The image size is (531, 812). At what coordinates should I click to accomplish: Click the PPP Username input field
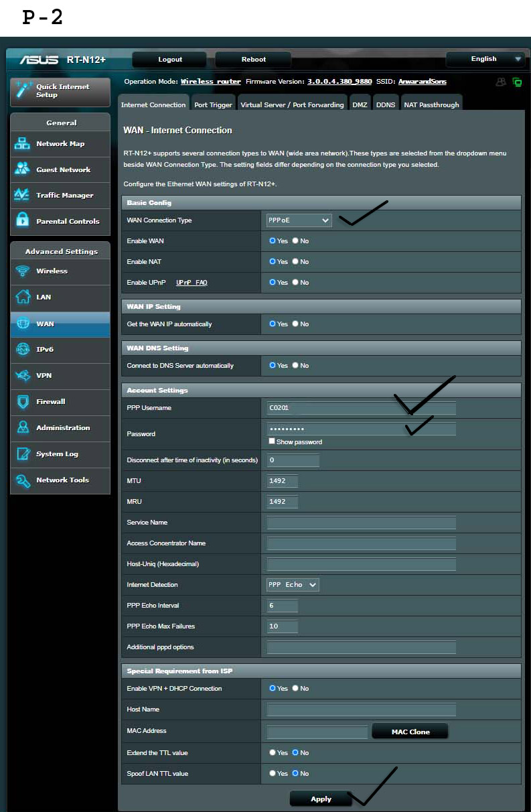pos(361,407)
